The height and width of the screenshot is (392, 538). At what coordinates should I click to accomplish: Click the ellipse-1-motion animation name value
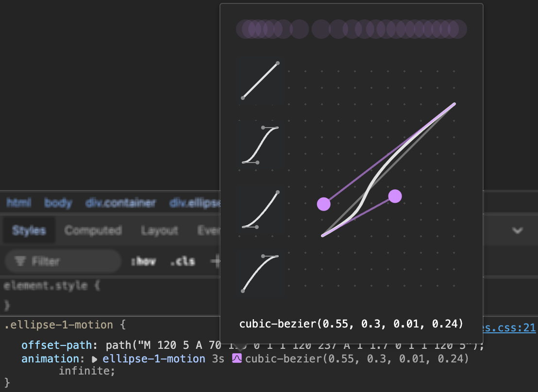tap(154, 359)
